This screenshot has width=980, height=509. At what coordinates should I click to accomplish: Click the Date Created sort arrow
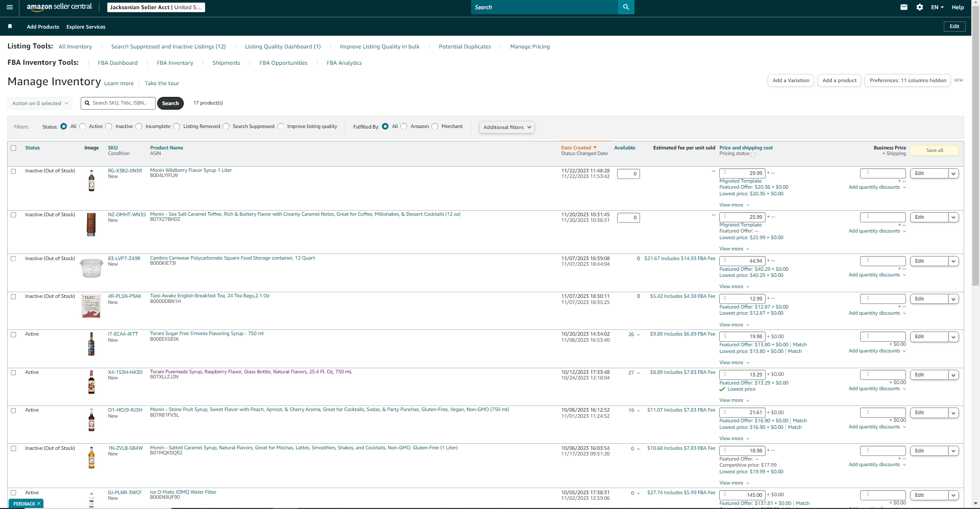[x=595, y=148]
